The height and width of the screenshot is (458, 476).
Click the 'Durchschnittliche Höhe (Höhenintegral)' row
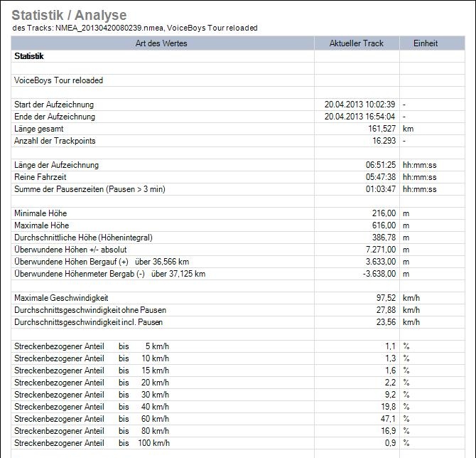(x=83, y=238)
